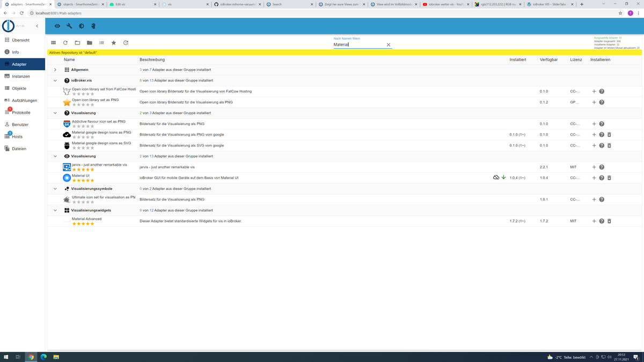Delete Material google design icons as PNG
The image size is (644, 362).
[x=609, y=135]
